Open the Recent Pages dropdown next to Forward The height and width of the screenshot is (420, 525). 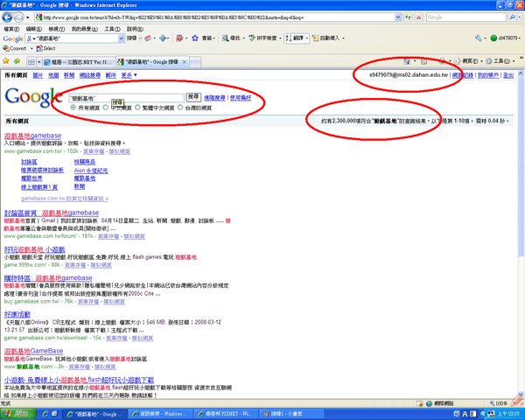(27, 17)
